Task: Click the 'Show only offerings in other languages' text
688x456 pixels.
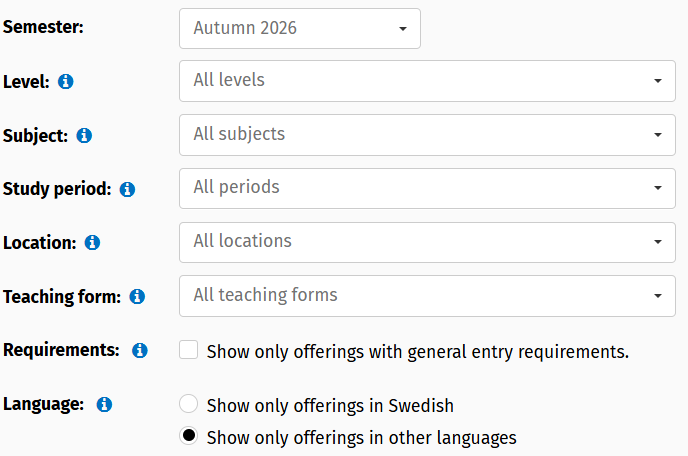Action: 361,437
